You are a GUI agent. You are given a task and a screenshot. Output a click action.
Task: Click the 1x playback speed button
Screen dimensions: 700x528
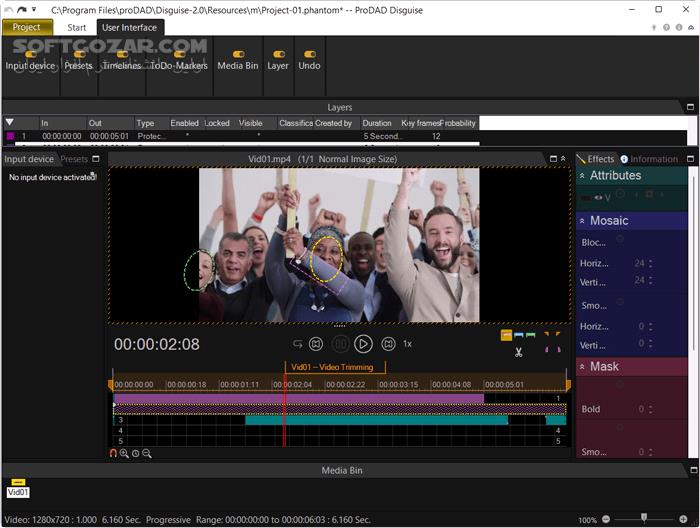tap(407, 344)
